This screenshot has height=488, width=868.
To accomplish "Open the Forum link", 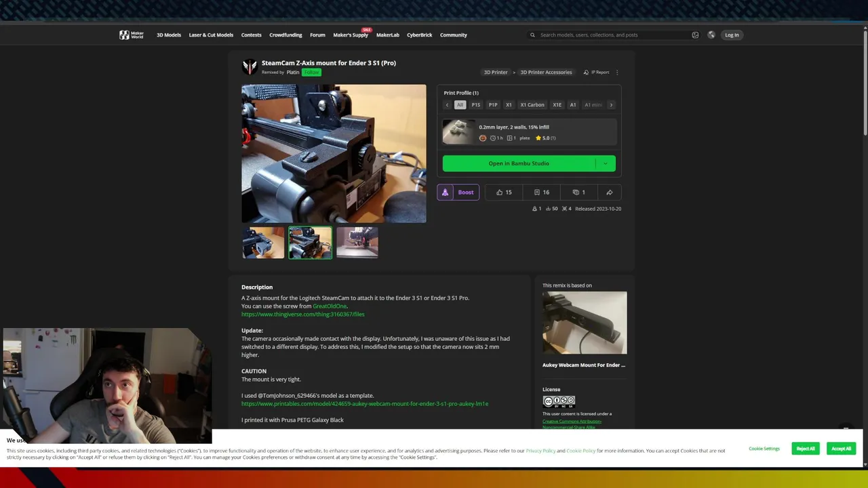I will pos(317,35).
